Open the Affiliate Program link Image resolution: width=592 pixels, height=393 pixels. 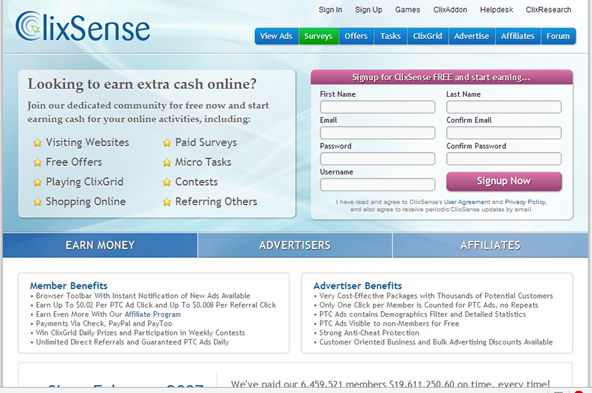(153, 314)
